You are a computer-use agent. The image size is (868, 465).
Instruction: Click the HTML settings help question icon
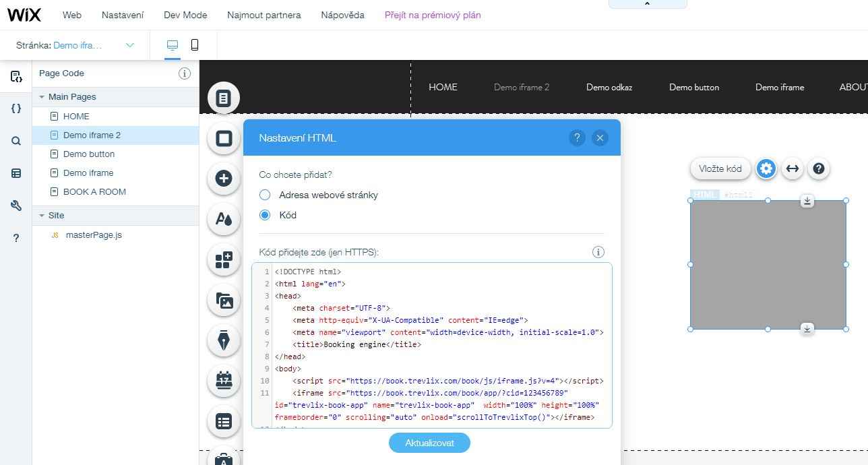[577, 138]
